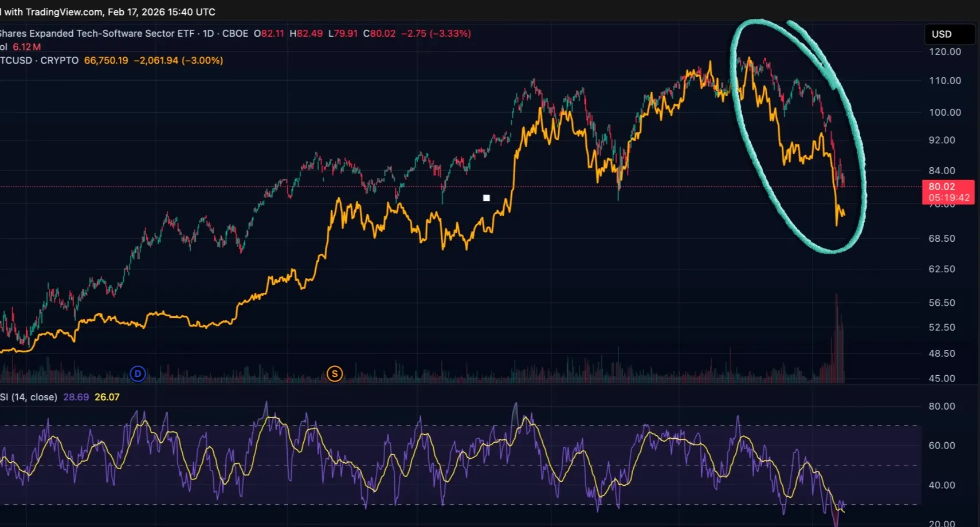The image size is (980, 527).
Task: Click the TradingView.com timestamp header text
Action: [x=109, y=12]
